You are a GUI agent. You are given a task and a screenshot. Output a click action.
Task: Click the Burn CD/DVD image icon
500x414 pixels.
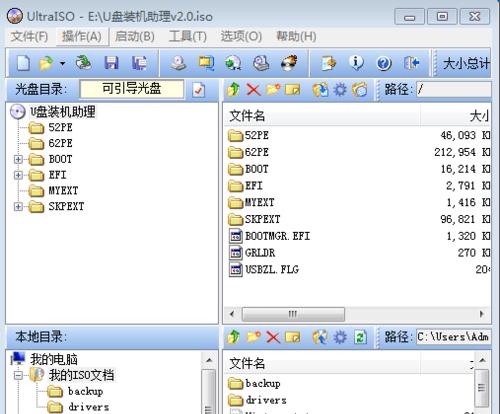click(289, 63)
